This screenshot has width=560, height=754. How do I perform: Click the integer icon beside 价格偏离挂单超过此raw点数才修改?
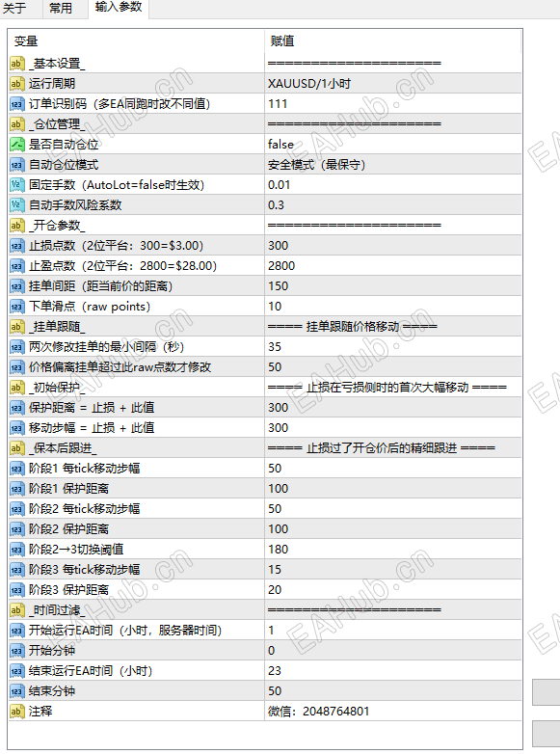16,367
